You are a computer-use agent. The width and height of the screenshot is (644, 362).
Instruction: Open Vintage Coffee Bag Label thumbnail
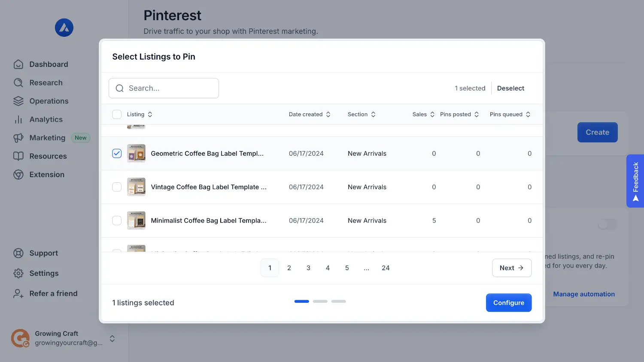(x=136, y=187)
